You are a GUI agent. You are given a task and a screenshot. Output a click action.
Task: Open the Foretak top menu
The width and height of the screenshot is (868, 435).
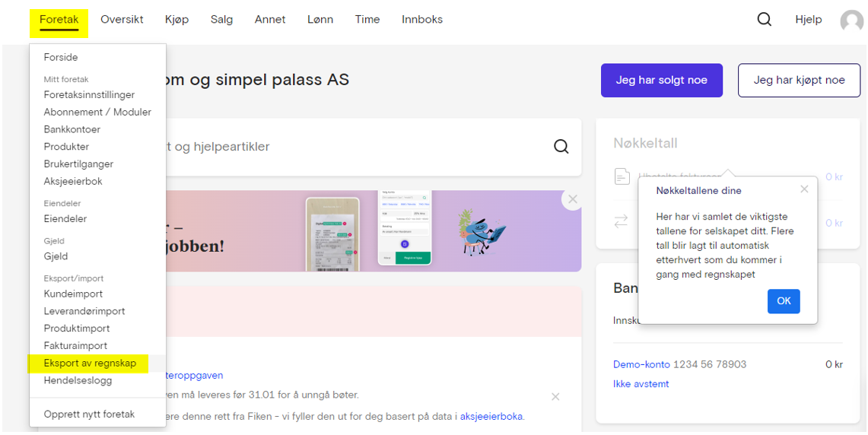tap(59, 20)
